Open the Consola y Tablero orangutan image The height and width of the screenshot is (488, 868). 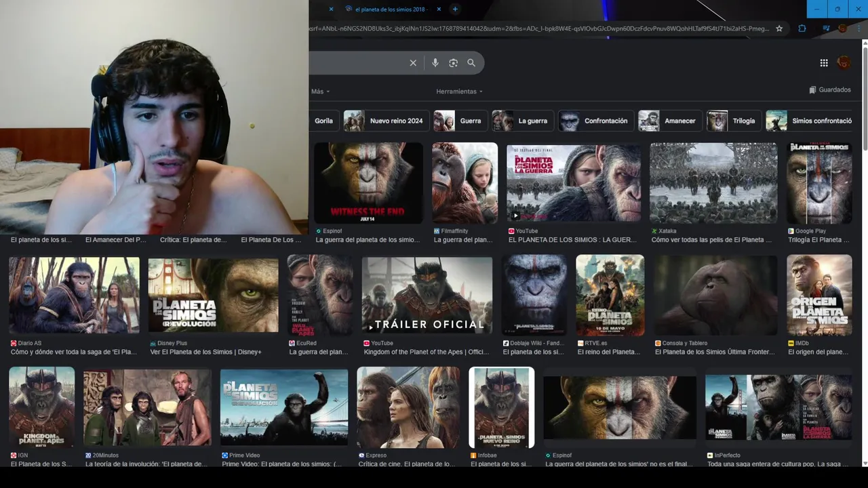click(x=715, y=296)
